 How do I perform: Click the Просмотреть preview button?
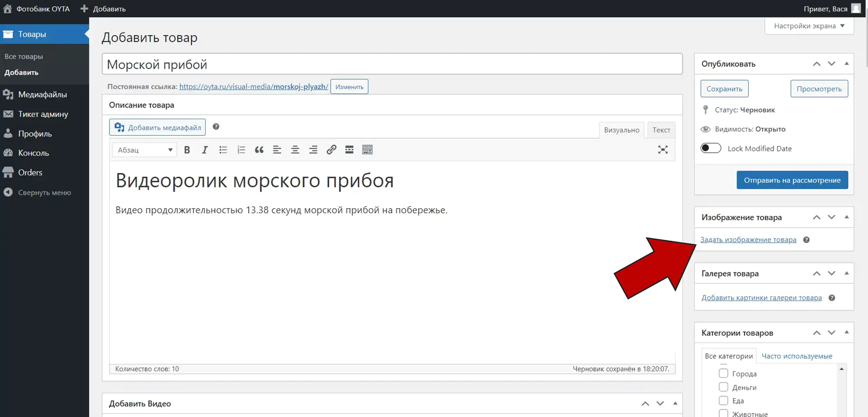[819, 89]
